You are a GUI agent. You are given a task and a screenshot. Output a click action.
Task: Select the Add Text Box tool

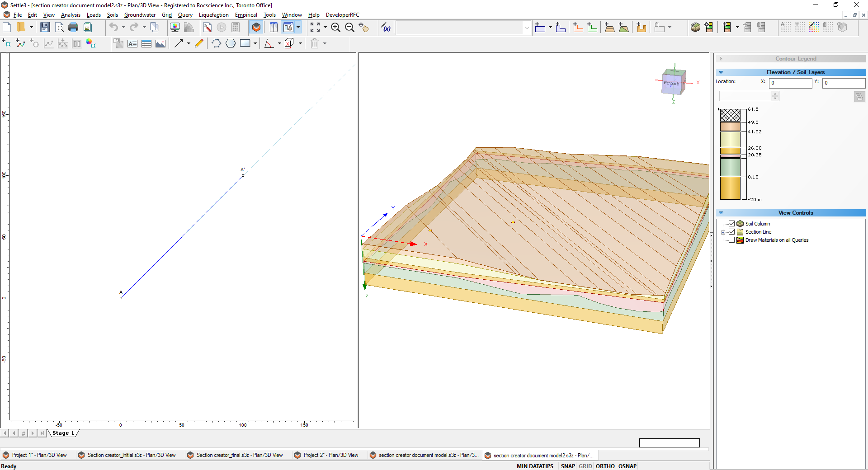click(x=132, y=43)
